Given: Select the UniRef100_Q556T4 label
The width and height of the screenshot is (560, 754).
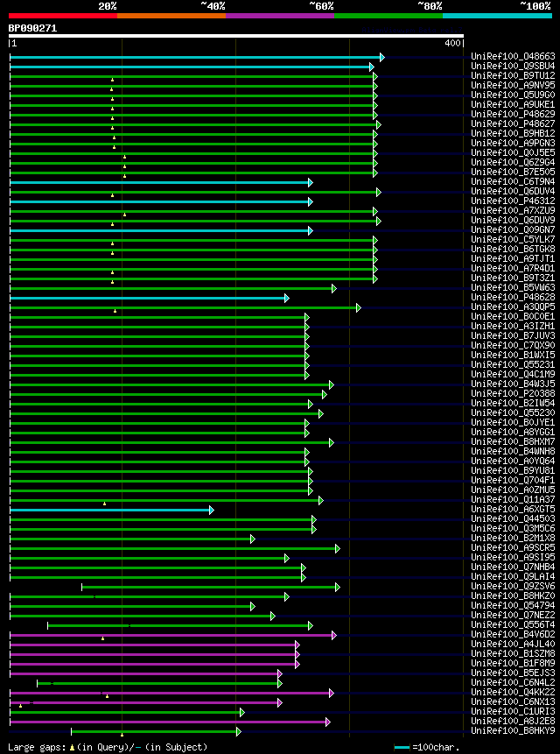Looking at the screenshot, I should tap(513, 624).
